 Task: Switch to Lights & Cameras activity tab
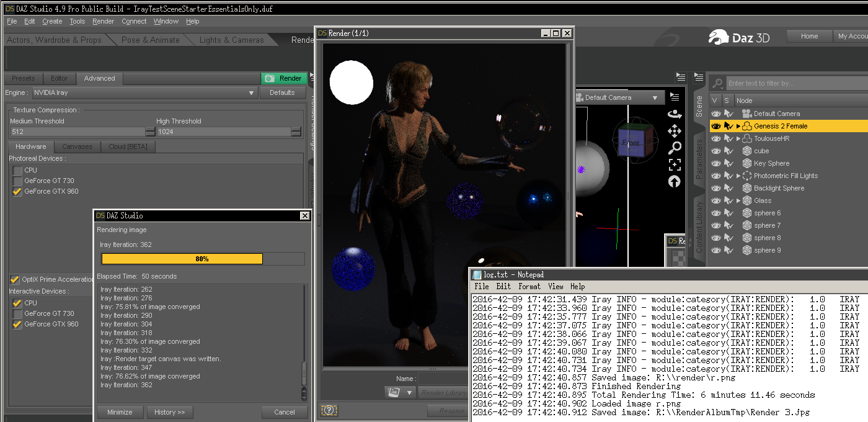(x=231, y=40)
